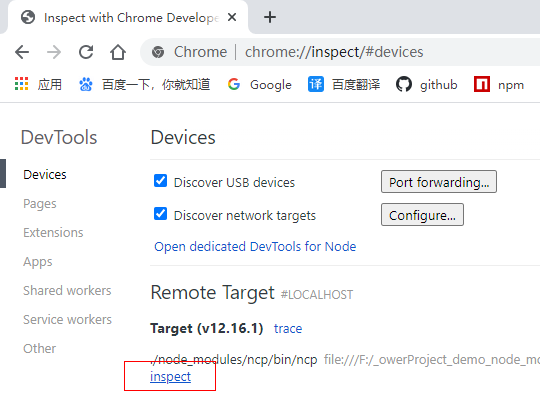The image size is (540, 397).
Task: Reload the page with the refresh icon
Action: coord(86,52)
